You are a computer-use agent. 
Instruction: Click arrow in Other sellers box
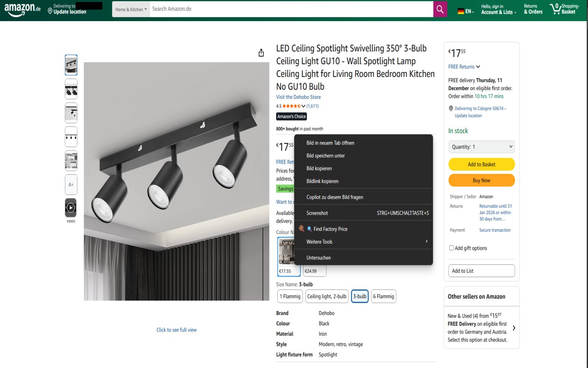(514, 328)
